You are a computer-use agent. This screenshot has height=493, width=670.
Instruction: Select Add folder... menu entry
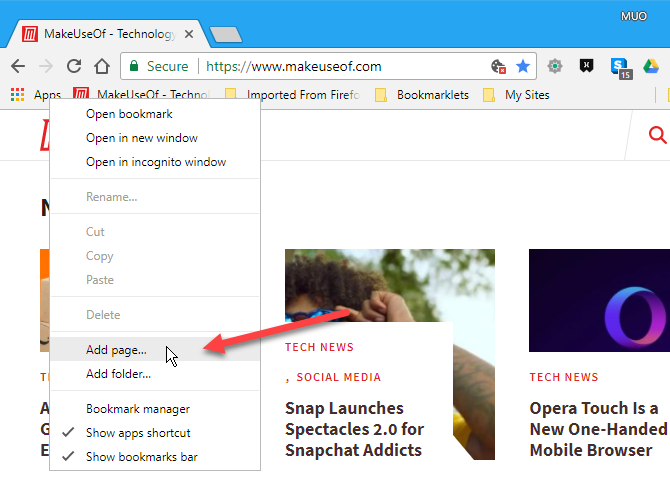pos(118,374)
